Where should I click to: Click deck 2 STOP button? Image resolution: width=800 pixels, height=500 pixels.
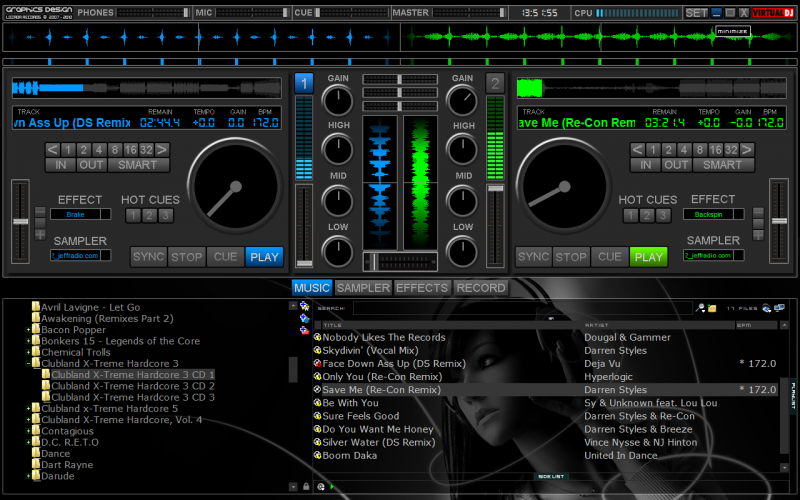[x=571, y=257]
